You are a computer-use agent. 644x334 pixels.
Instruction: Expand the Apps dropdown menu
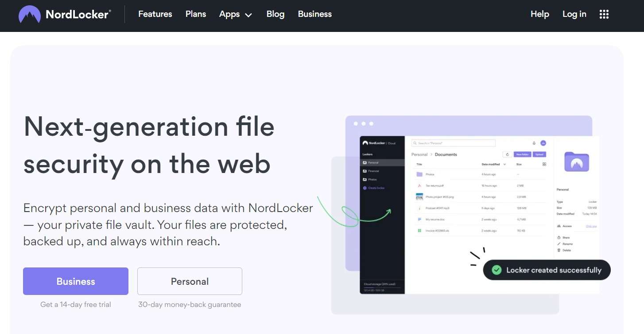pos(236,14)
